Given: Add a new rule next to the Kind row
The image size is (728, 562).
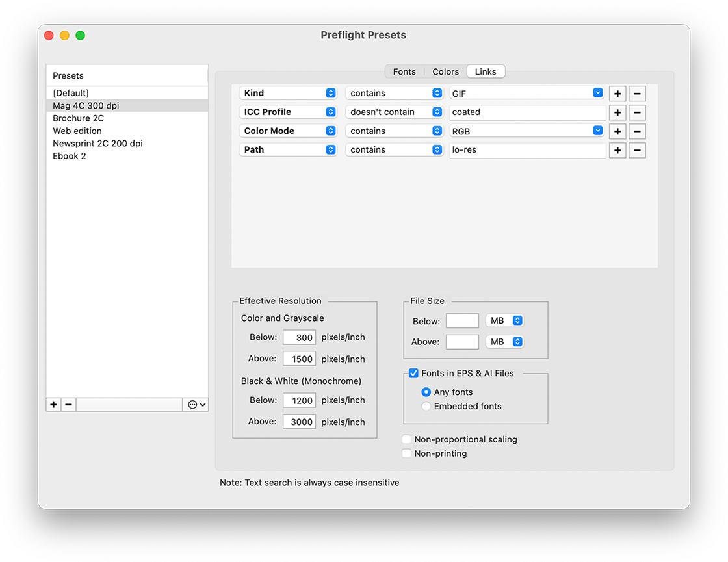Looking at the screenshot, I should pos(617,93).
